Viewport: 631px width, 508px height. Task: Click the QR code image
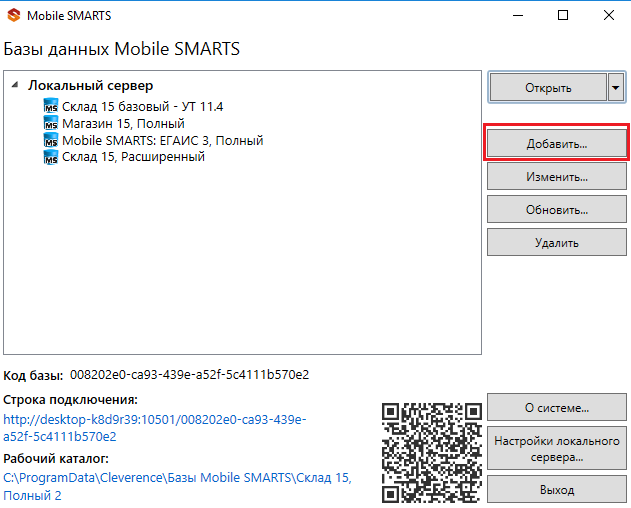point(431,450)
